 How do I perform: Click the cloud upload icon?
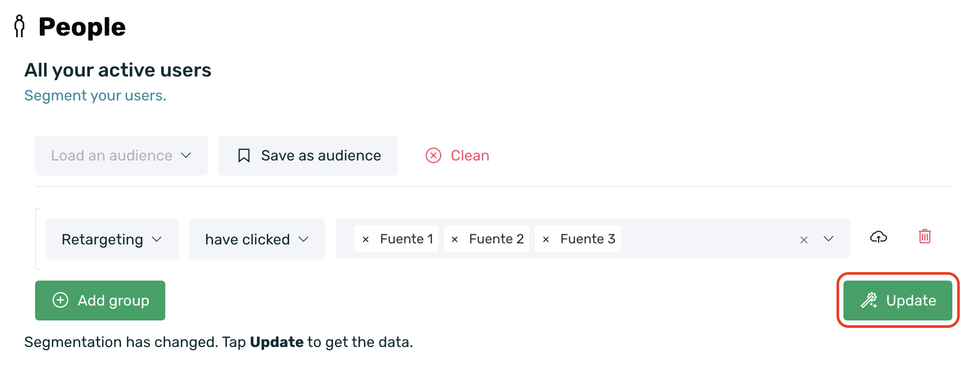878,237
